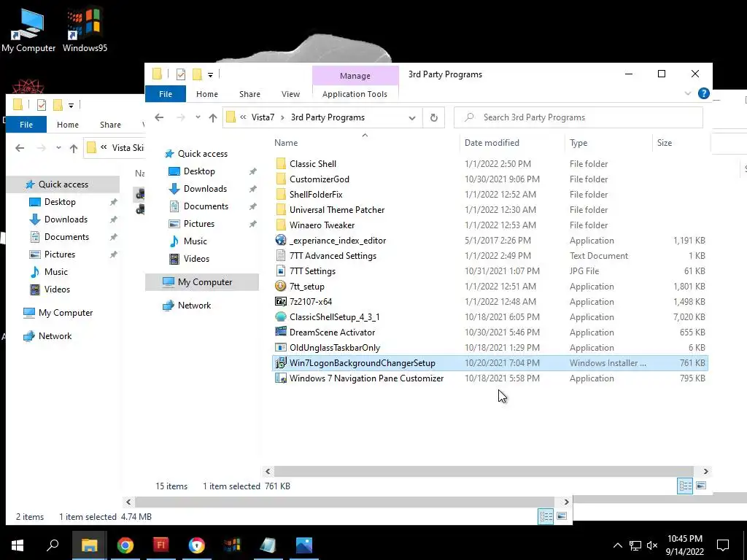Open the Windows95 desktop shortcut
747x560 pixels.
85,29
